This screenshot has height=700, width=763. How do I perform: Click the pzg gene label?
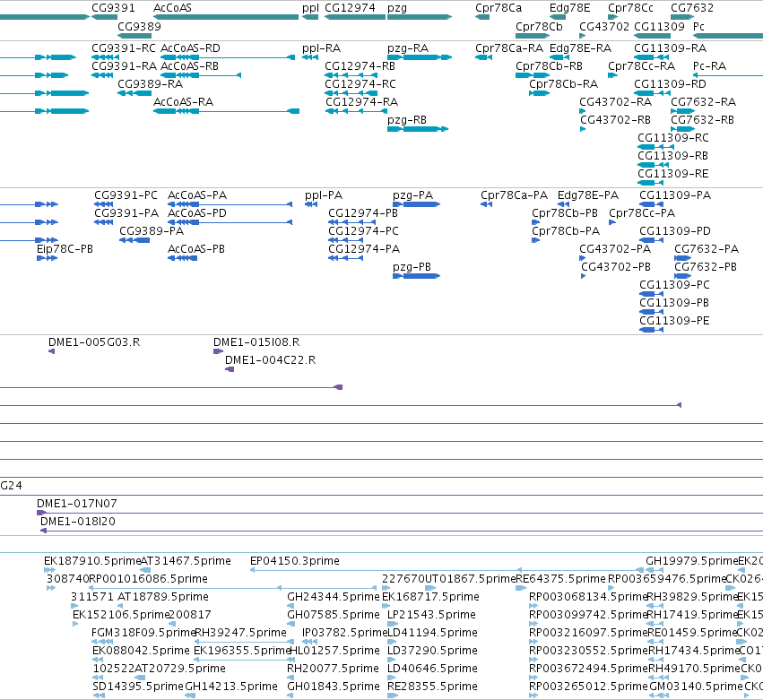coord(397,8)
